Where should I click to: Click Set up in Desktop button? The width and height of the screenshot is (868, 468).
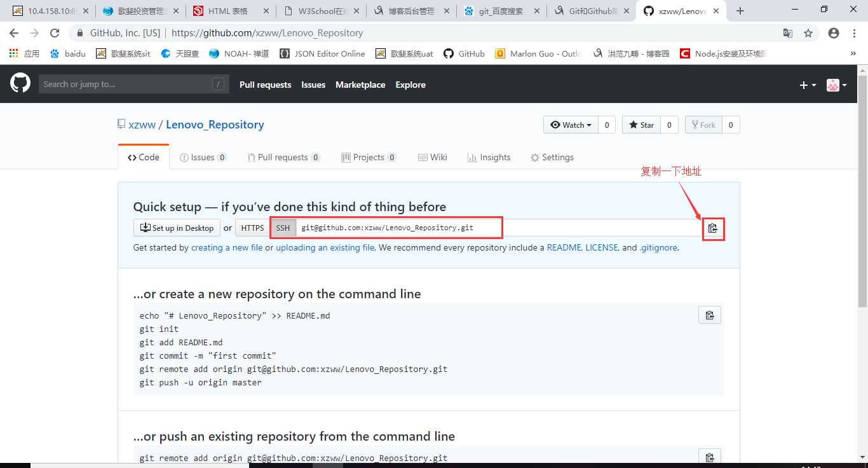click(177, 228)
